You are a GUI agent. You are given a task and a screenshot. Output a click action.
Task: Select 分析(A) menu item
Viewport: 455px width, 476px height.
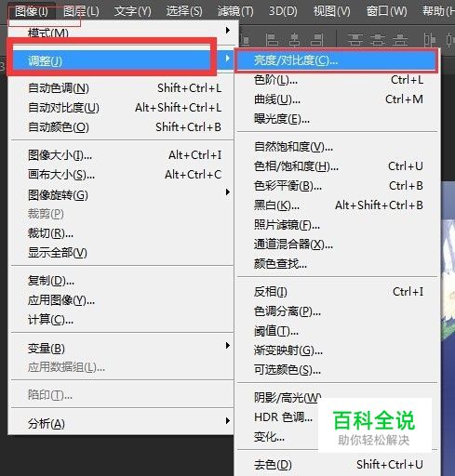pos(122,424)
